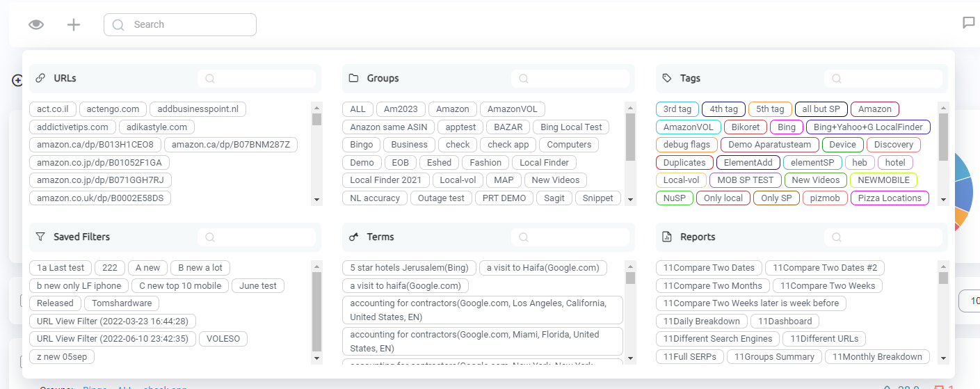
Task: Pick addbusinesspoint.nl URL
Action: (198, 109)
